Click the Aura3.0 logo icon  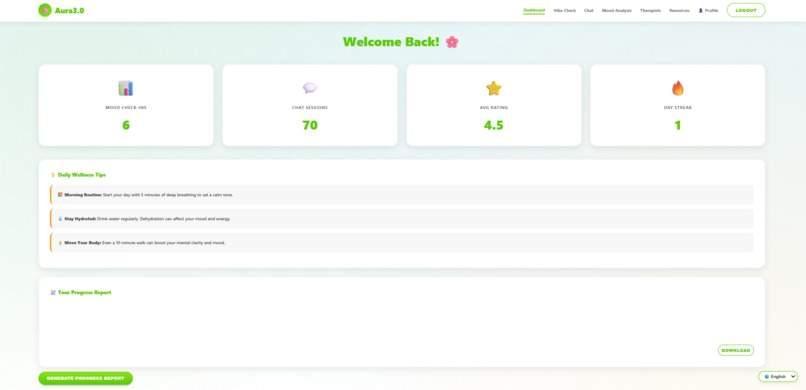pos(45,10)
